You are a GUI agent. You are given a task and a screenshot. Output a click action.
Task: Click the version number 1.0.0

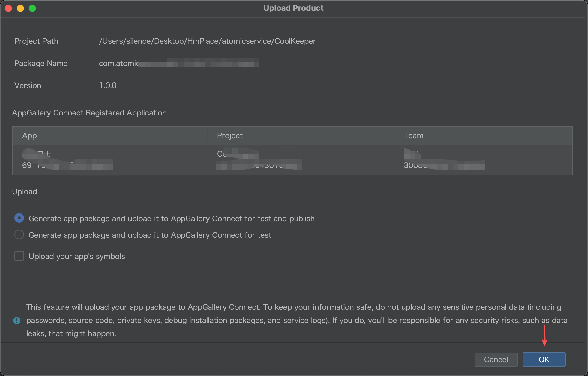[x=108, y=85]
